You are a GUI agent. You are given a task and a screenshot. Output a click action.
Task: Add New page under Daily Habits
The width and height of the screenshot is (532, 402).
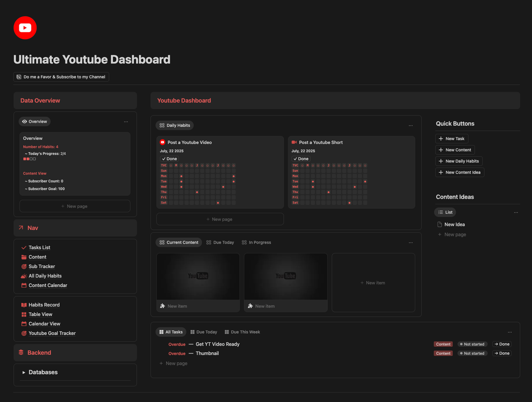(x=220, y=219)
